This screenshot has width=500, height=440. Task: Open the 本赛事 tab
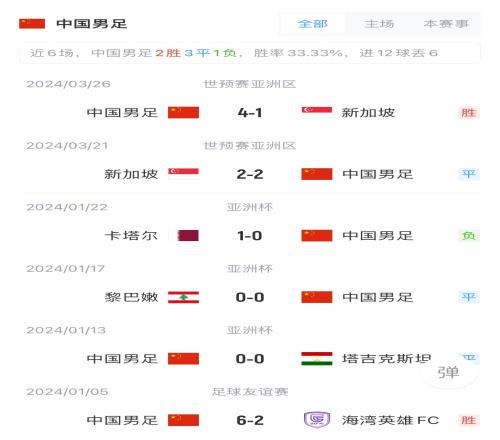[446, 24]
